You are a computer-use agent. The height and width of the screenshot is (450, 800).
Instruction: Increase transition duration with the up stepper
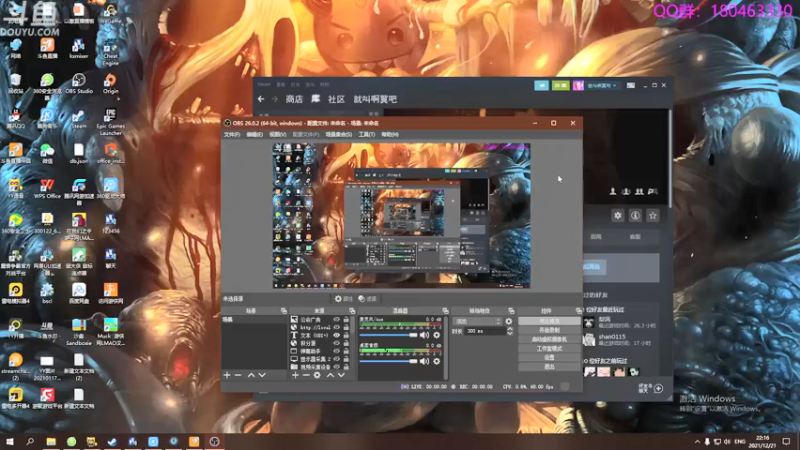pos(510,329)
